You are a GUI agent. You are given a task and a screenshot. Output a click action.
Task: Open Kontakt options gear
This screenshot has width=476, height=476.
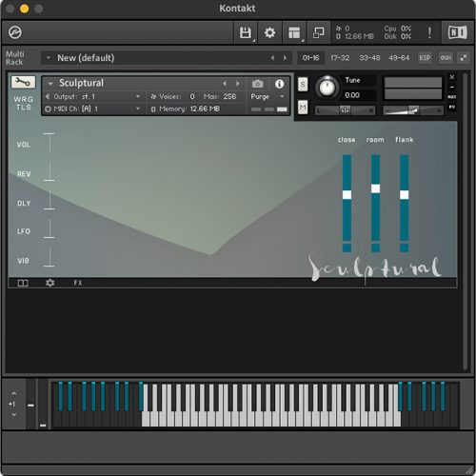point(269,32)
